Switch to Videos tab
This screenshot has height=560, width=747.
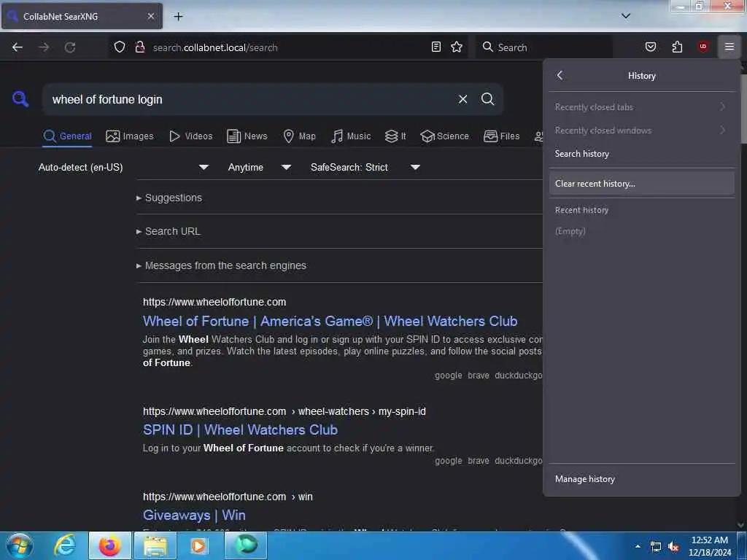(x=191, y=136)
